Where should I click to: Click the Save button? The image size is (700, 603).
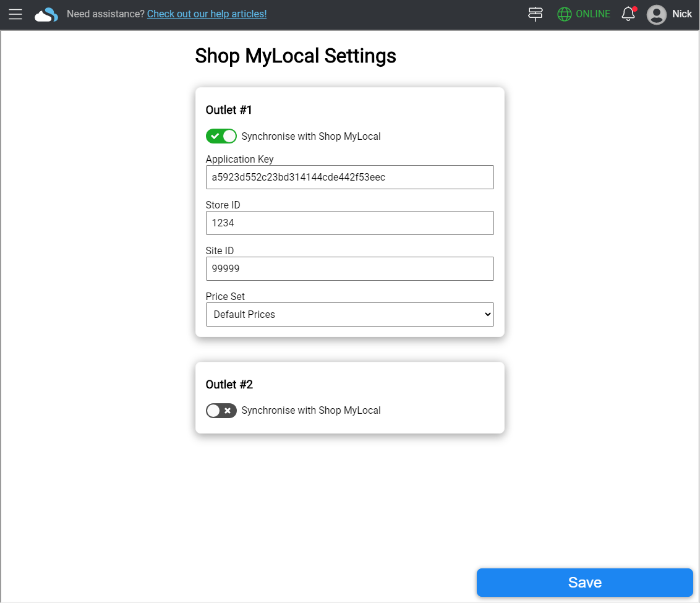(584, 583)
